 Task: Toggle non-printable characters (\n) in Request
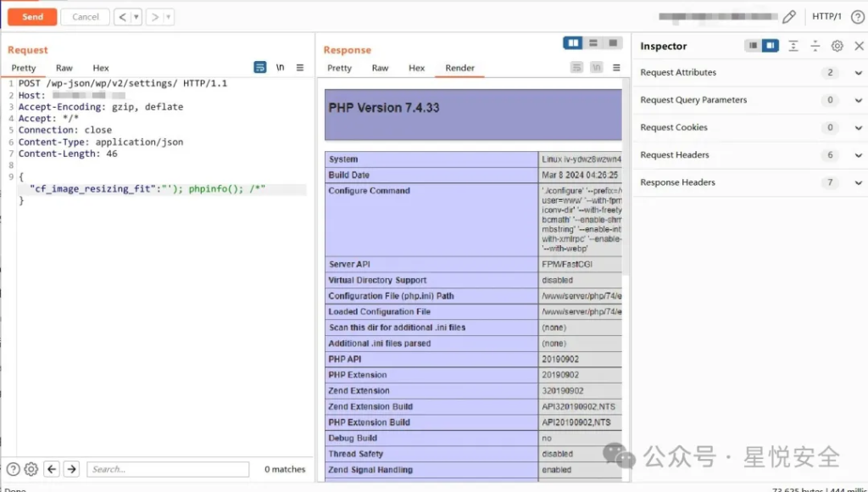click(x=281, y=68)
